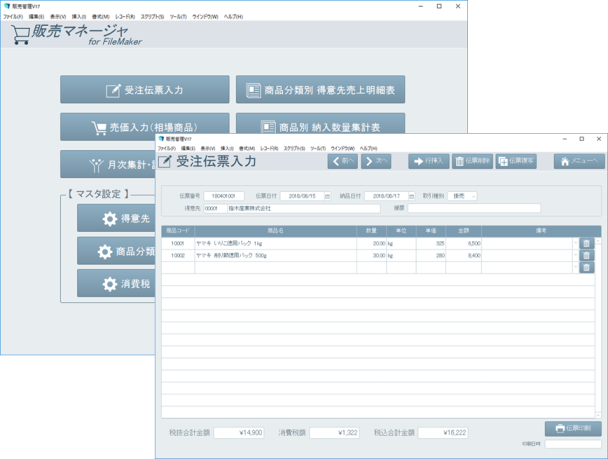Click the gear icon for 消費税 master
The height and width of the screenshot is (459, 608).
pyautogui.click(x=110, y=284)
